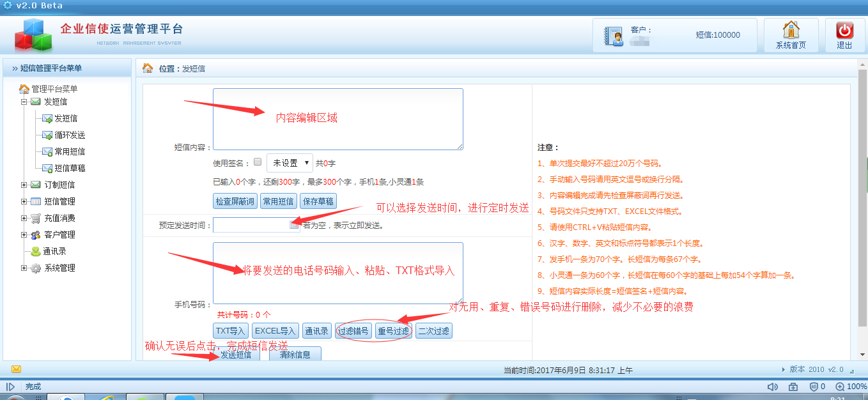Click the 通讯录 contact icon in sidebar
Viewport: 868px width, 400px height.
tap(36, 252)
